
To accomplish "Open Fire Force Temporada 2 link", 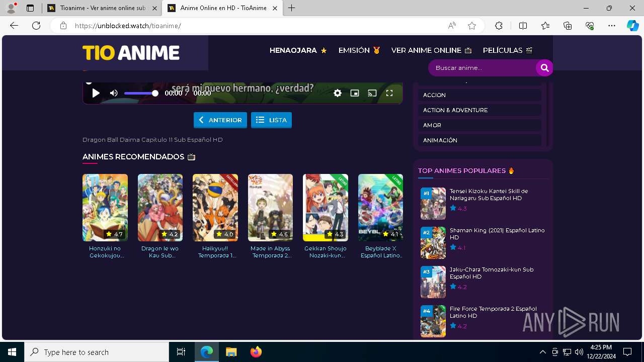I will coord(493,312).
